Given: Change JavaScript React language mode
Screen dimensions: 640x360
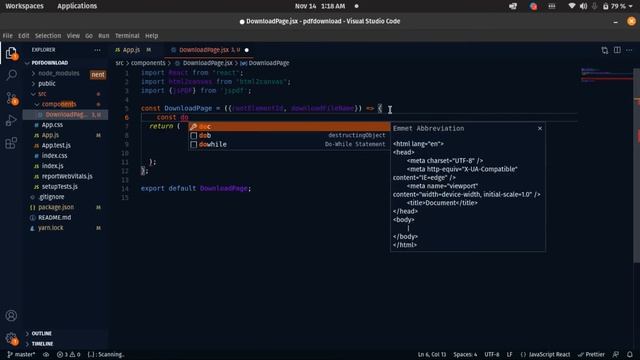Looking at the screenshot, I should tap(545, 354).
